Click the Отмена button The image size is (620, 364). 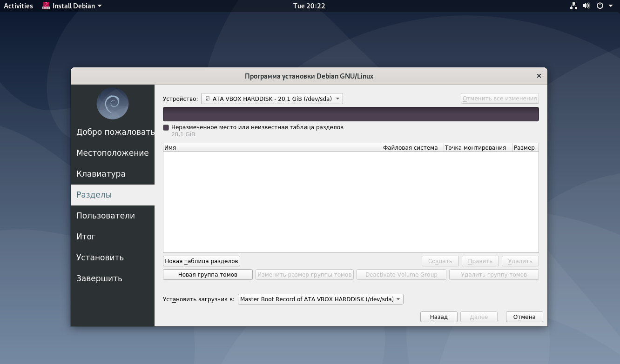coord(524,317)
